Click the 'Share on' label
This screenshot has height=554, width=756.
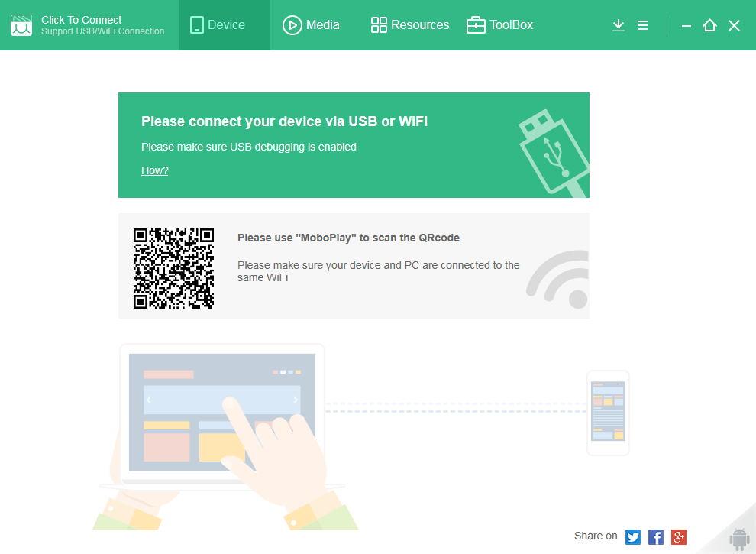click(x=596, y=536)
